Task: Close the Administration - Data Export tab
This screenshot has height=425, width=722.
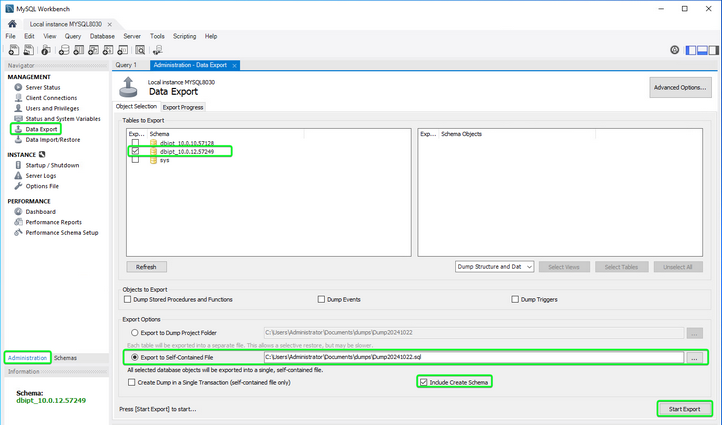Action: (234, 65)
